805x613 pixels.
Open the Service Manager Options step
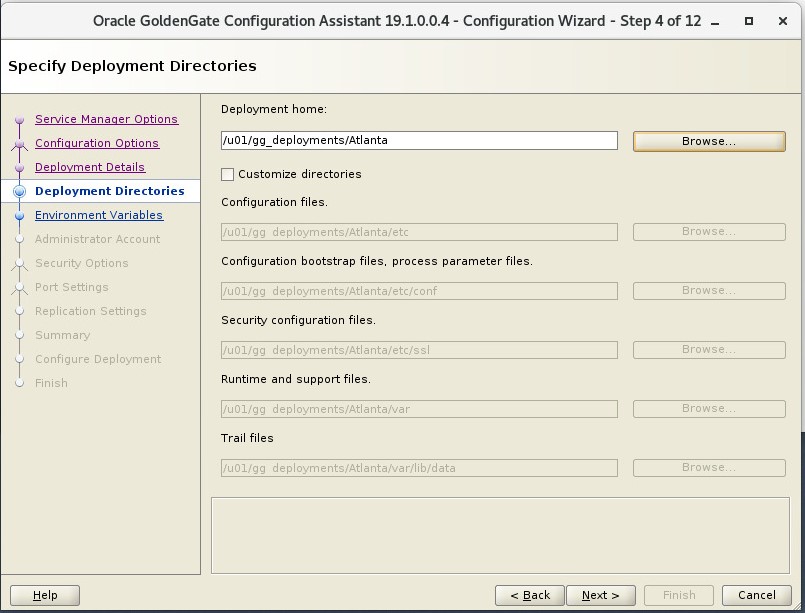(x=106, y=119)
